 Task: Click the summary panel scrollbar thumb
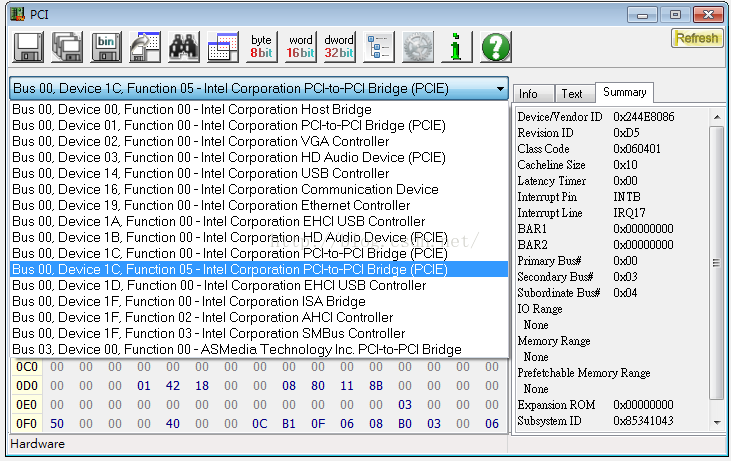click(x=717, y=263)
